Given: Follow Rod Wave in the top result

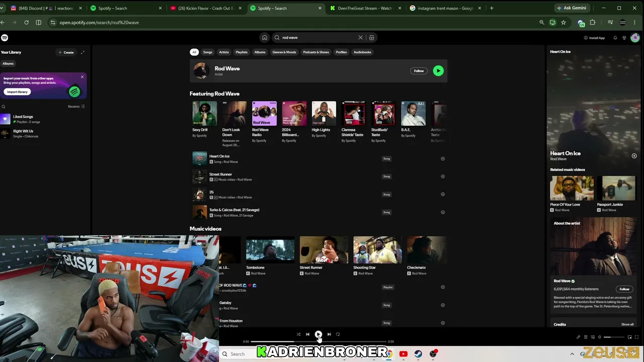Looking at the screenshot, I should click(x=419, y=71).
